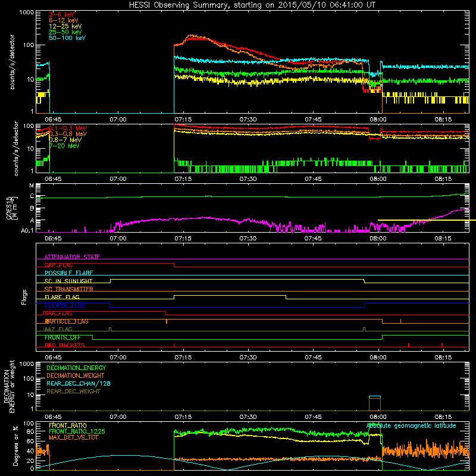Click the green FRONT_RATIO_1225 legend label
Image resolution: width=476 pixels, height=476 pixels.
77,431
